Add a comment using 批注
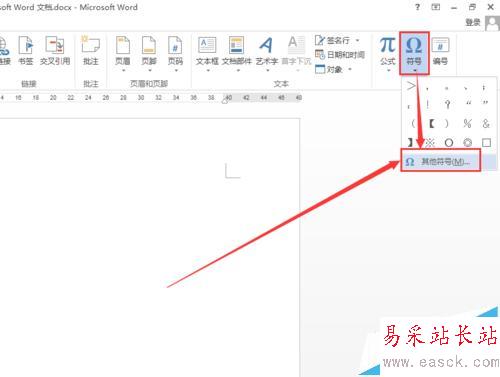500x377 pixels. (91, 51)
